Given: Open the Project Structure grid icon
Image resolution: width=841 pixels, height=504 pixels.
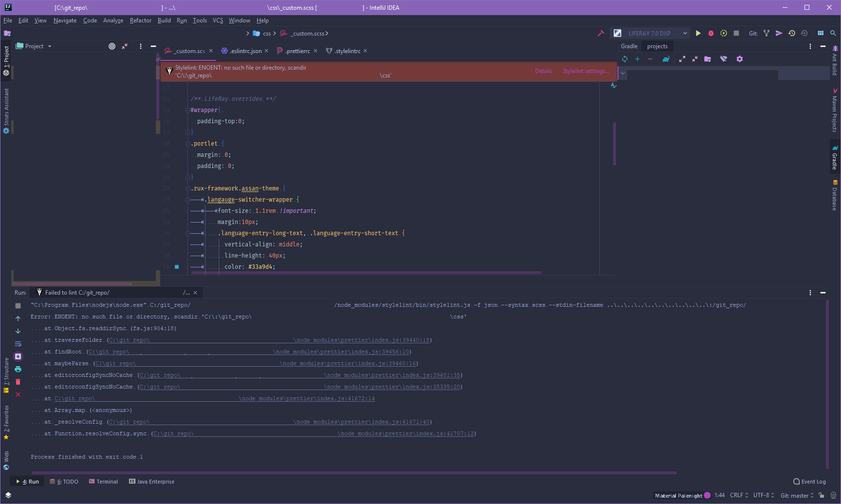Looking at the screenshot, I should click(821, 33).
